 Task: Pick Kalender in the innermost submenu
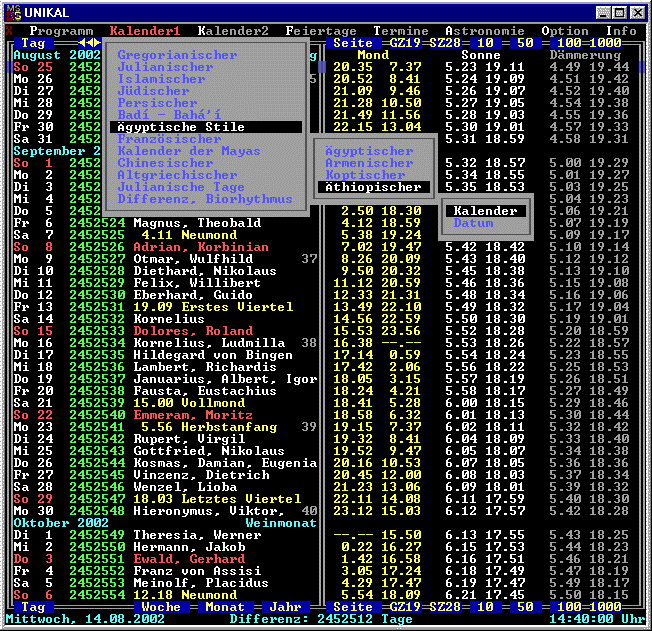(x=485, y=211)
